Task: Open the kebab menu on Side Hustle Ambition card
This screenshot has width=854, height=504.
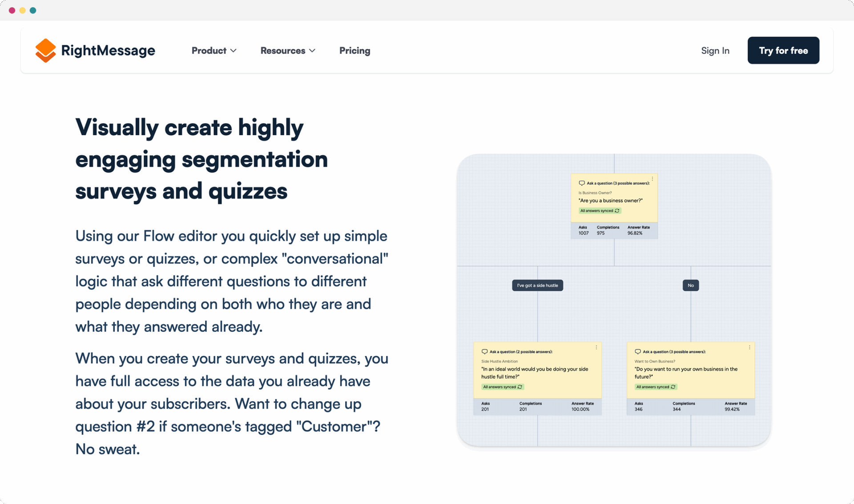Action: pyautogui.click(x=597, y=347)
